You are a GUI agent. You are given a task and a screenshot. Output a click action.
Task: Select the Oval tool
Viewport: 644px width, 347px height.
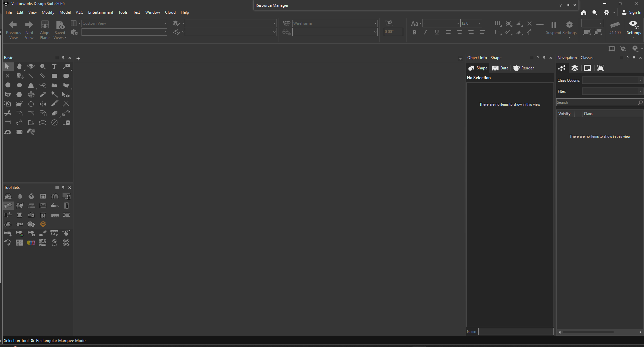point(19,85)
